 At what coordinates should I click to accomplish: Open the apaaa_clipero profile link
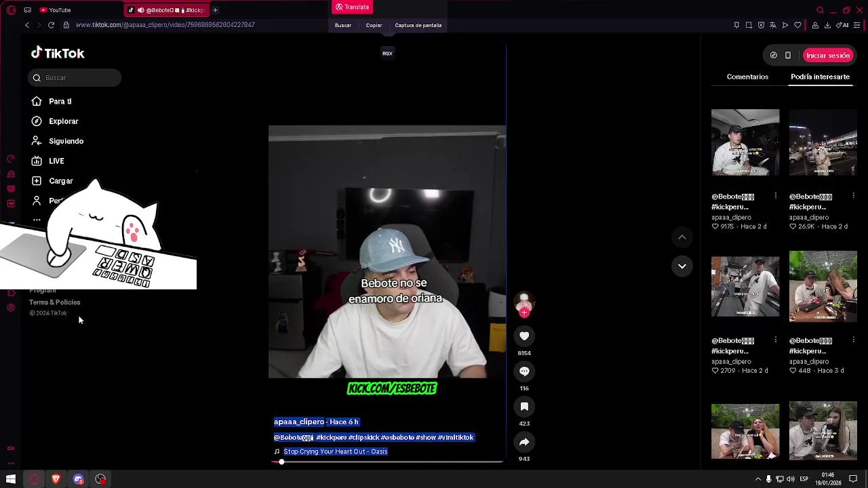(x=299, y=422)
